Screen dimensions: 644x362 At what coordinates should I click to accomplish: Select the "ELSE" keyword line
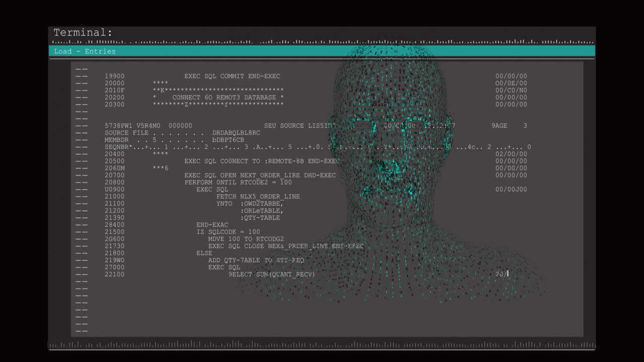pyautogui.click(x=204, y=252)
